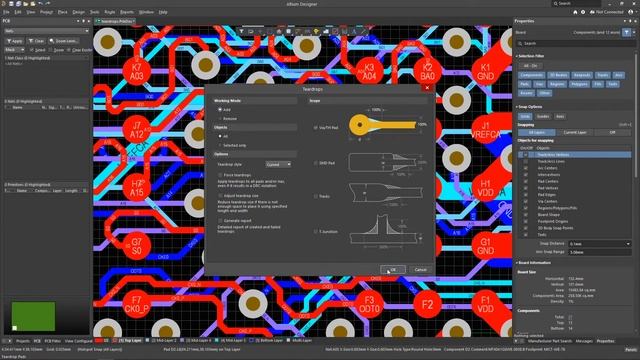Click the user account icon

click(x=631, y=12)
